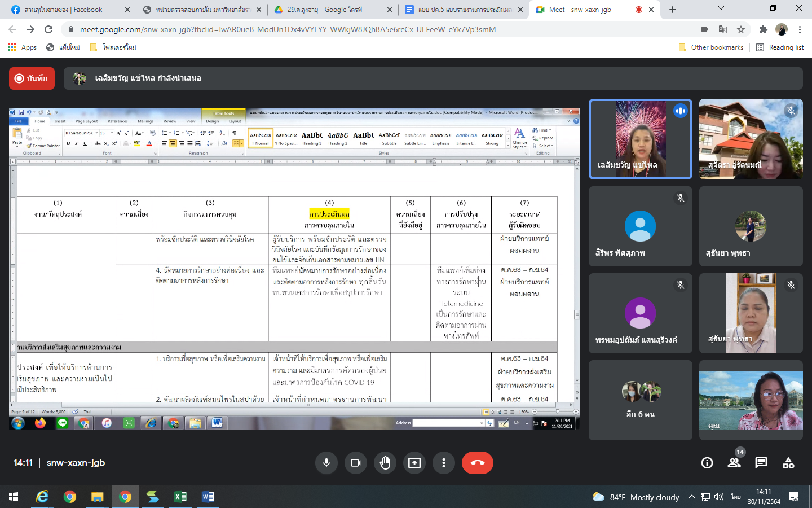812x508 pixels.
Task: Toggle the raise hand button
Action: pos(385,463)
